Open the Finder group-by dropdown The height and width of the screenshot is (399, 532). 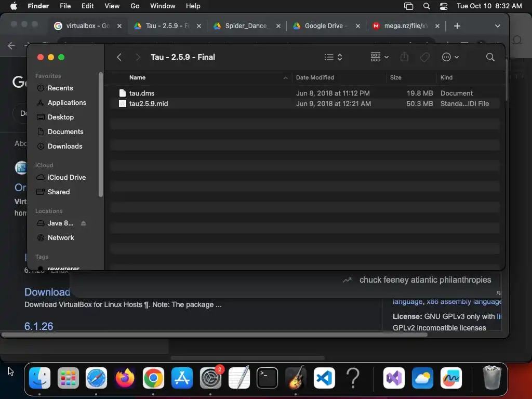tap(379, 57)
